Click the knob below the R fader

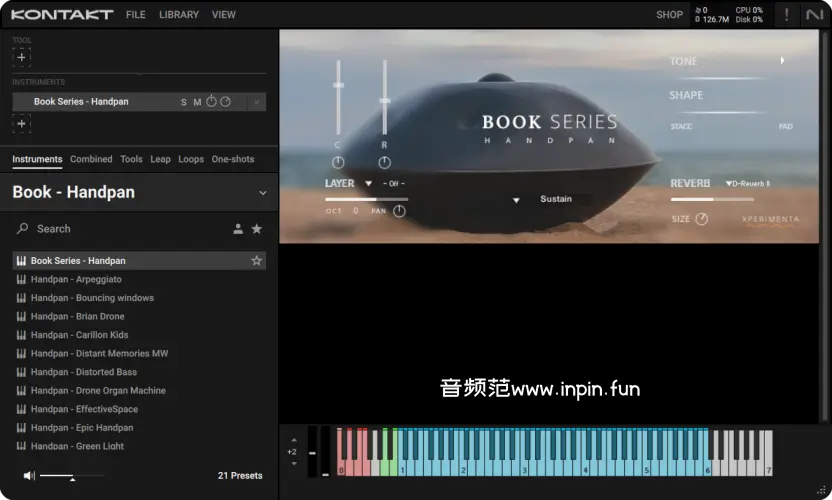coord(385,162)
